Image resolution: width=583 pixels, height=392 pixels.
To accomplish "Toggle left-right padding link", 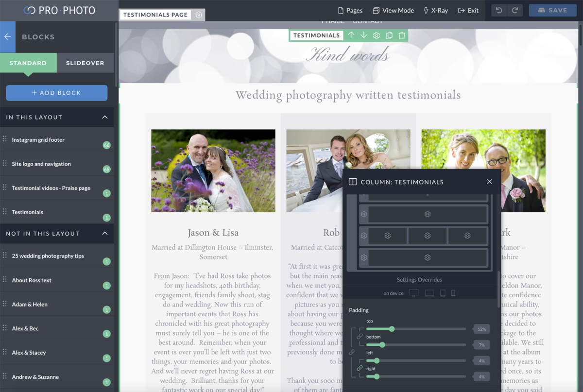I will [x=360, y=368].
